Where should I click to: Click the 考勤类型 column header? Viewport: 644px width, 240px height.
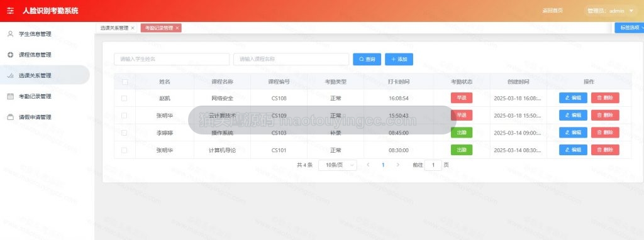point(336,82)
